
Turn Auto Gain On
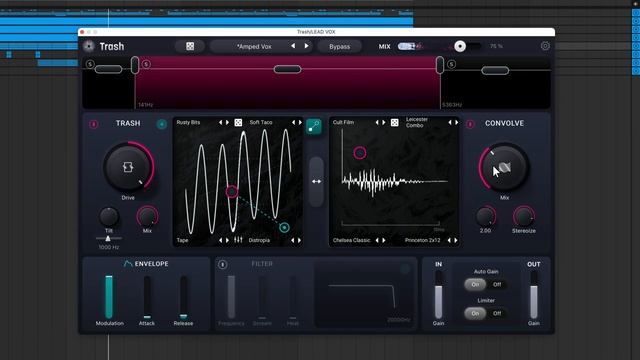[475, 284]
